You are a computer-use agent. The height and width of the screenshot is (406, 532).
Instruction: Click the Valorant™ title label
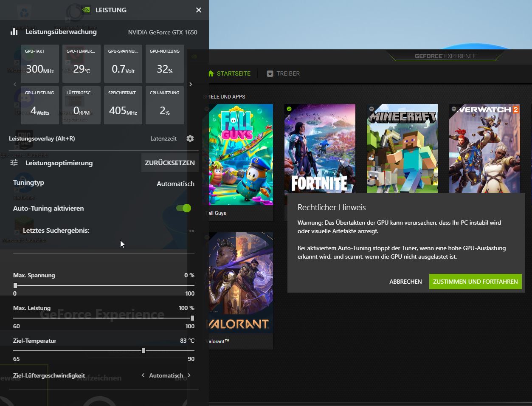coord(218,341)
